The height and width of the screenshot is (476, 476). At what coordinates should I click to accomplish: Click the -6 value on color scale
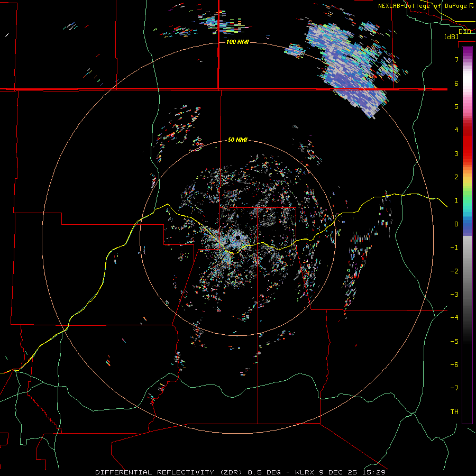[454, 365]
